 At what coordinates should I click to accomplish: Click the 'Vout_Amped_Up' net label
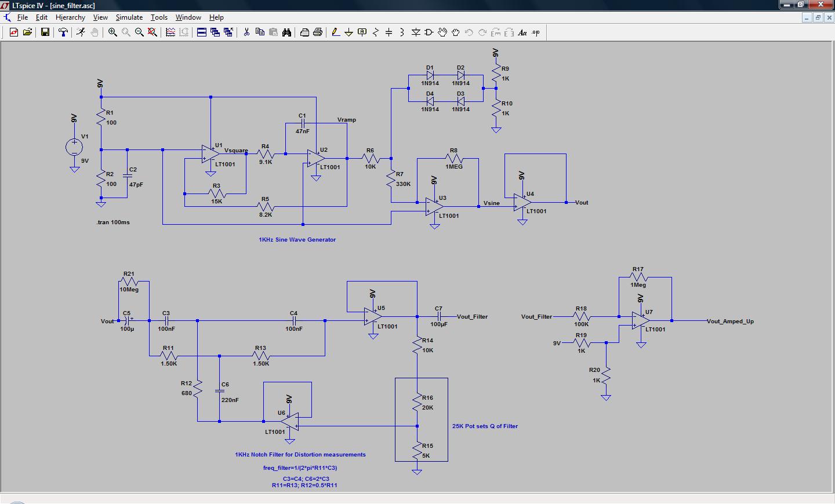click(x=730, y=322)
